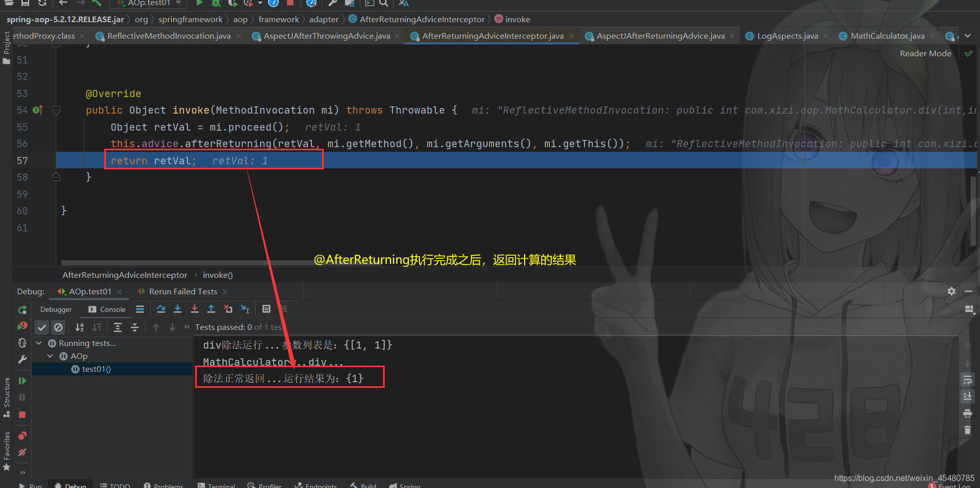Expand all test nodes
This screenshot has width=980, height=488.
click(118, 327)
